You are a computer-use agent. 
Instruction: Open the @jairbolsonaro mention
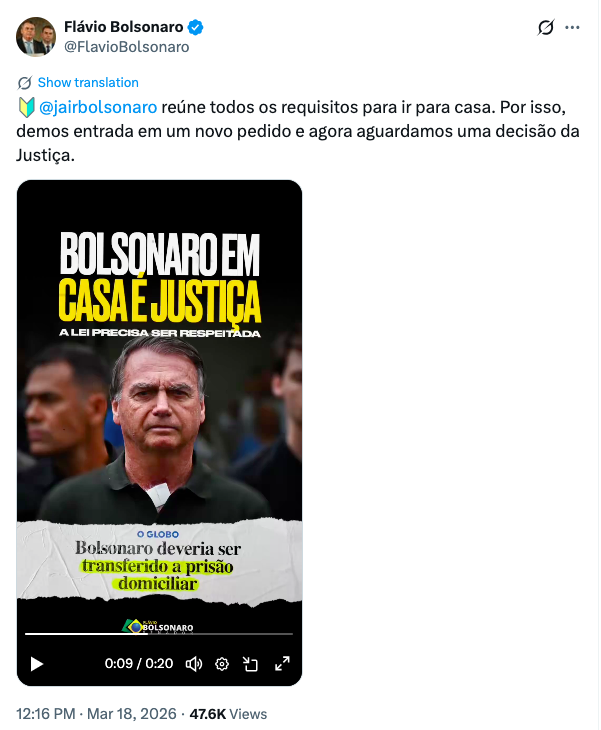(98, 107)
